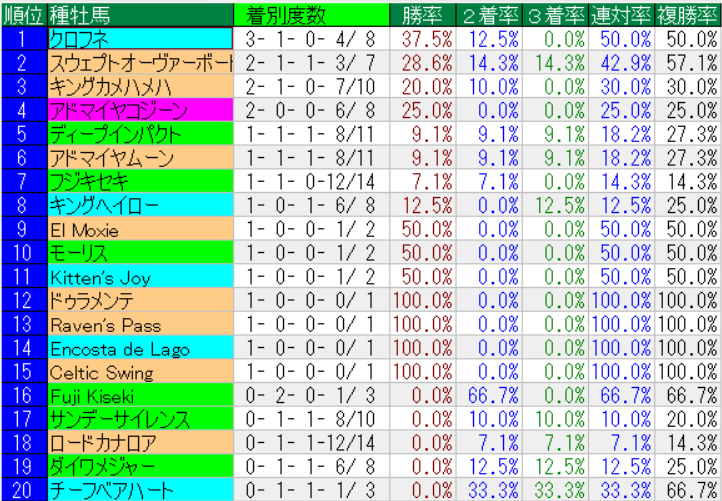Sort by the 勝率 column header

coord(423,15)
